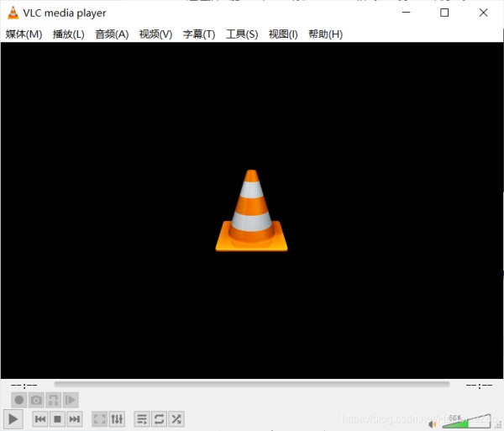Image resolution: width=504 pixels, height=431 pixels.
Task: Click the Play button
Action: pos(13,419)
